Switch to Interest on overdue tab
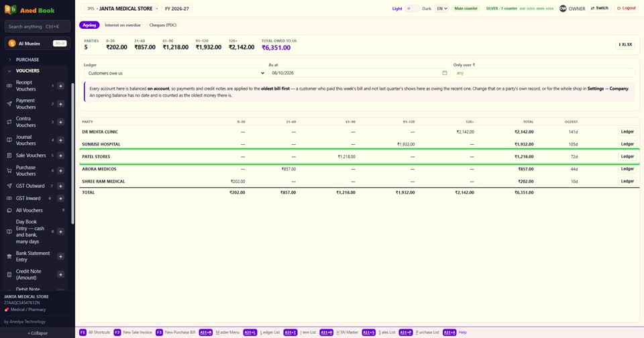The image size is (644, 338). click(x=122, y=25)
